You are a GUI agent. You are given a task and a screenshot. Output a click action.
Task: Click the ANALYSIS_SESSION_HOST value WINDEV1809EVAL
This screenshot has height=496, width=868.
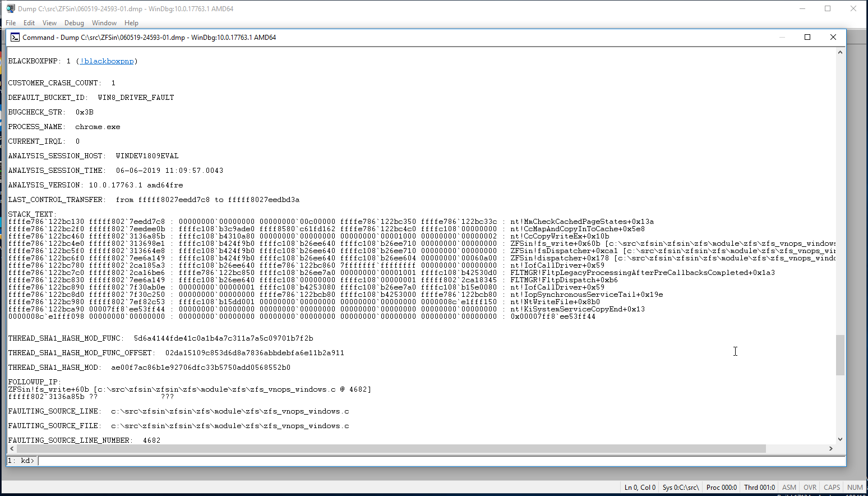[x=147, y=156]
